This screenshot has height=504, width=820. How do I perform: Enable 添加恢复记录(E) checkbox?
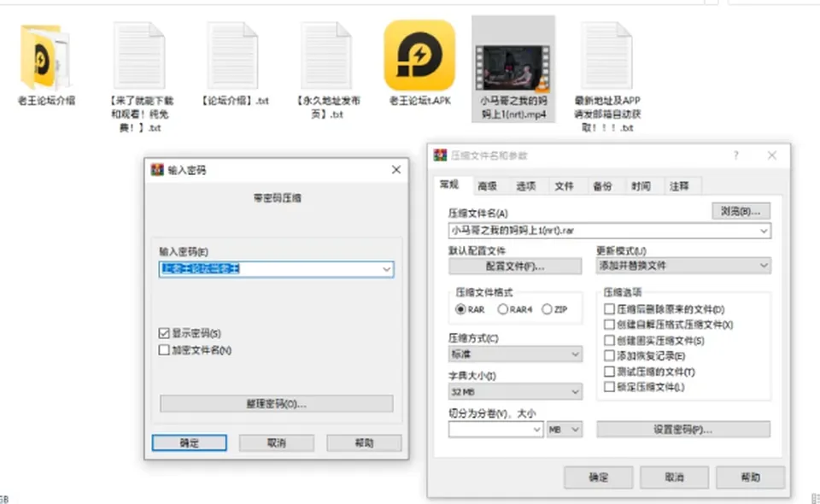point(609,356)
